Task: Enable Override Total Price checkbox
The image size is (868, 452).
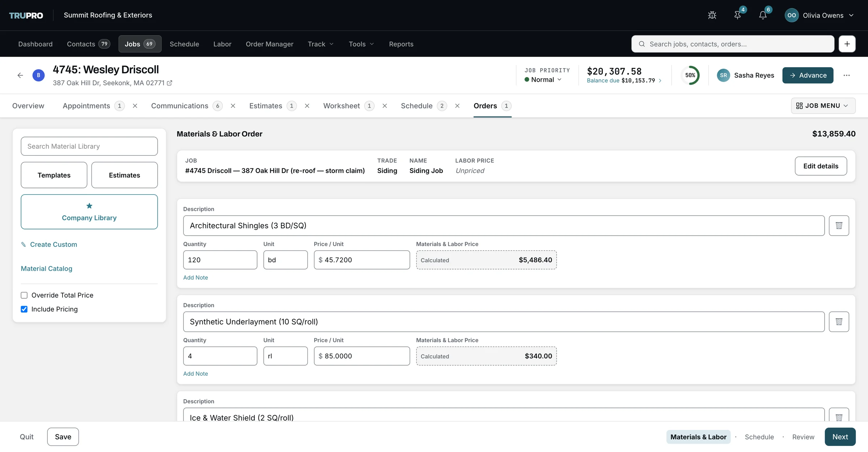Action: pos(24,295)
